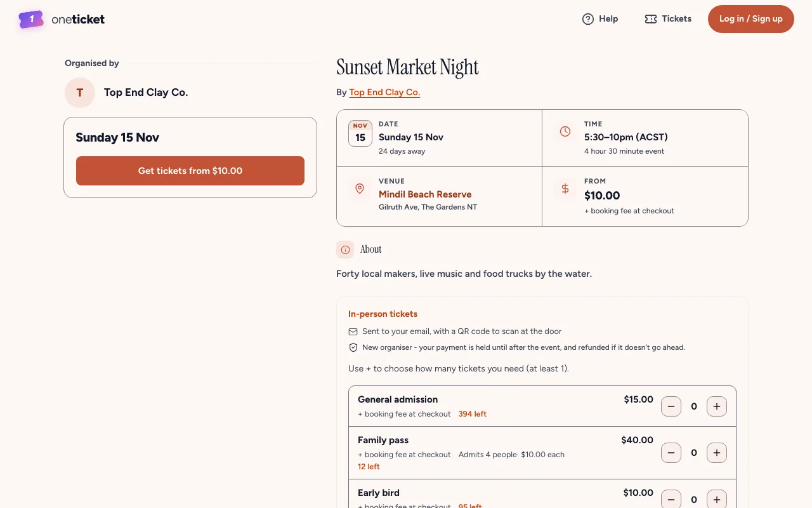This screenshot has height=508, width=812.
Task: Click the Organised by label
Action: 92,63
